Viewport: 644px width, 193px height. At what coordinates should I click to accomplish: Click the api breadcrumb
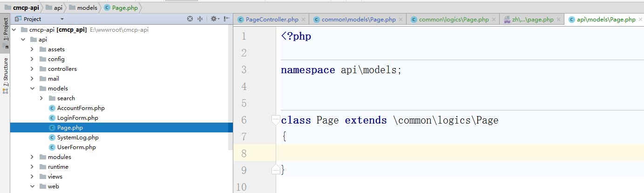click(x=54, y=7)
